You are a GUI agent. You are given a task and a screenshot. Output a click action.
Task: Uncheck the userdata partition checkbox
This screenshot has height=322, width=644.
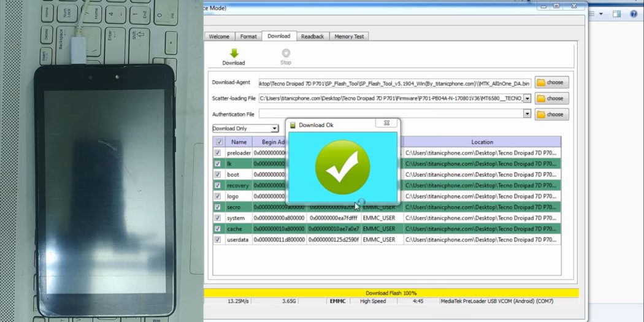pyautogui.click(x=217, y=239)
